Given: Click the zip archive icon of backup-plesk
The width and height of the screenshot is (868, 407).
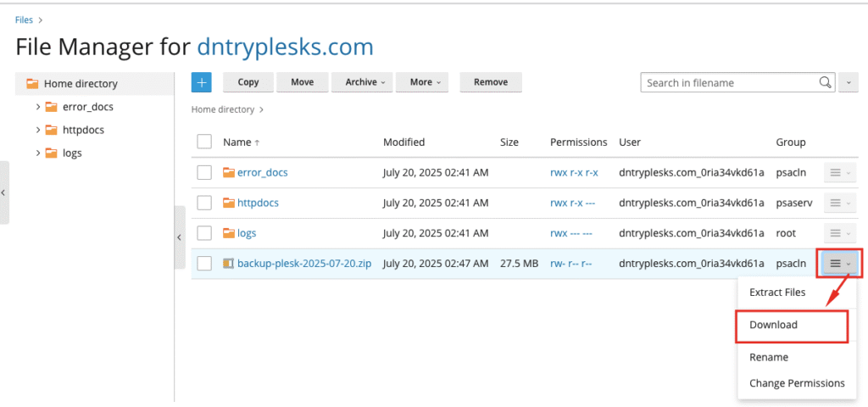Looking at the screenshot, I should 229,264.
